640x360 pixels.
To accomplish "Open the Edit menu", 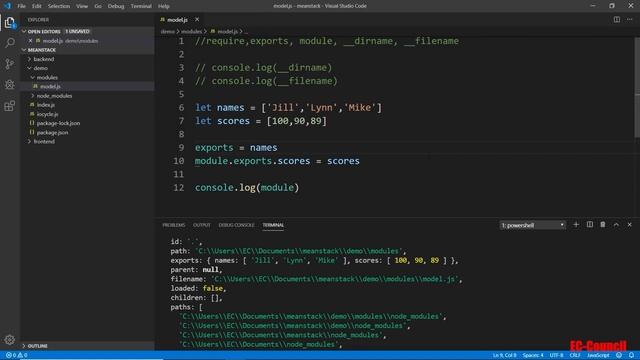I will [x=37, y=6].
